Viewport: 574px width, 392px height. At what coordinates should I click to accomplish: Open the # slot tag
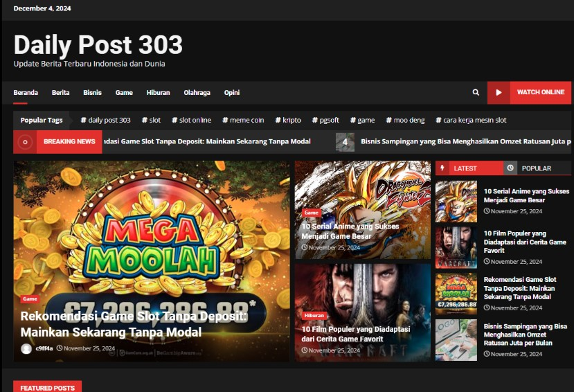tap(151, 120)
